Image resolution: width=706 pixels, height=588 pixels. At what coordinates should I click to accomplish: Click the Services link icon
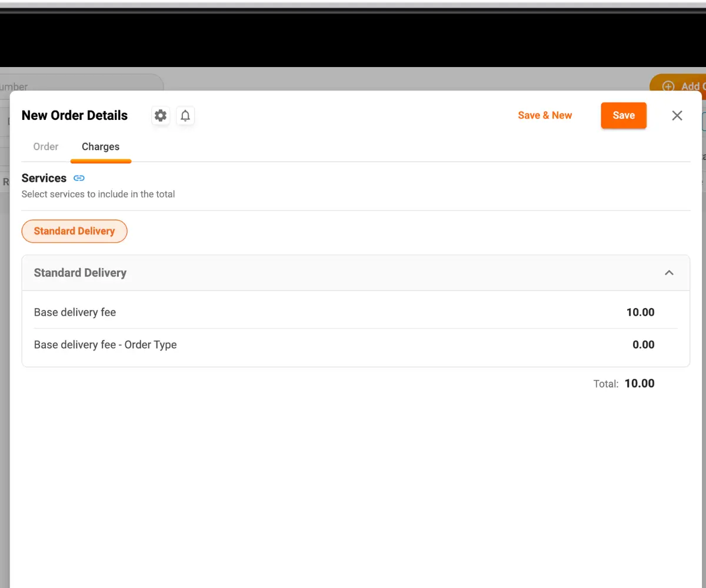[x=79, y=178]
